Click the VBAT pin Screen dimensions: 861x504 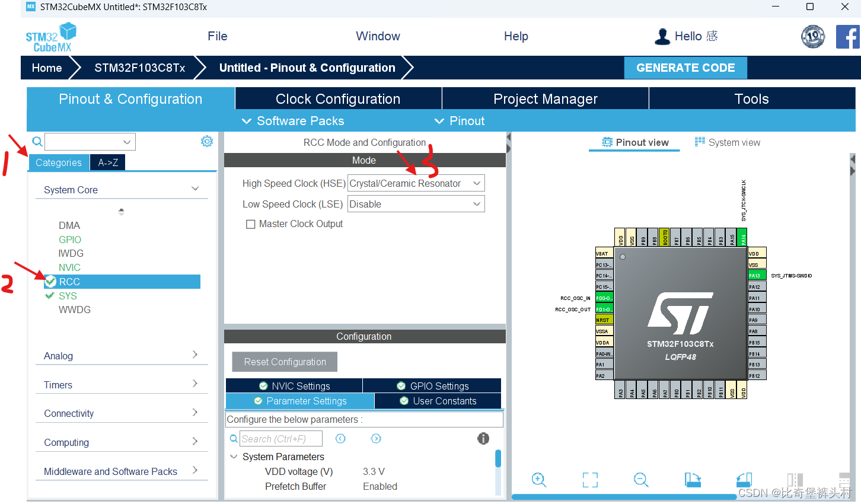coord(604,253)
